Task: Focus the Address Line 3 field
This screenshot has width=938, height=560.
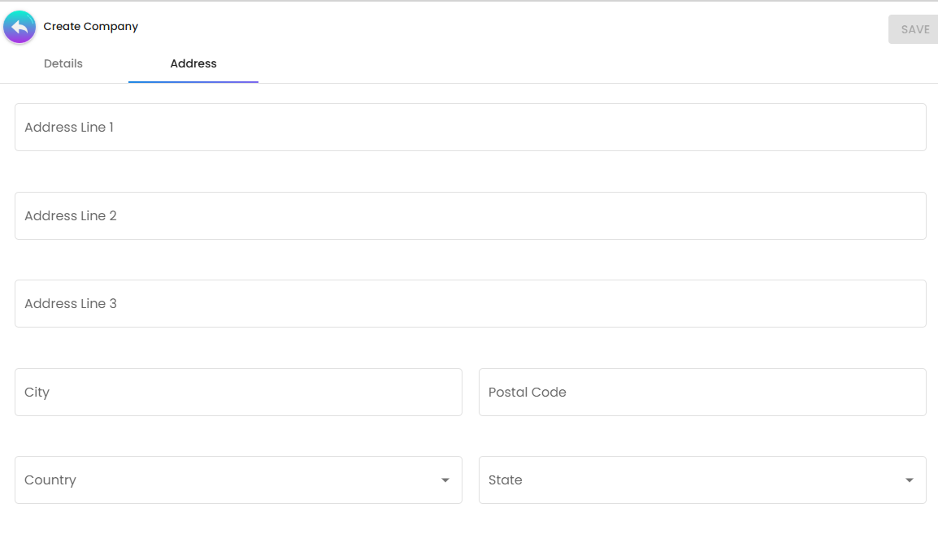Action: coord(470,303)
